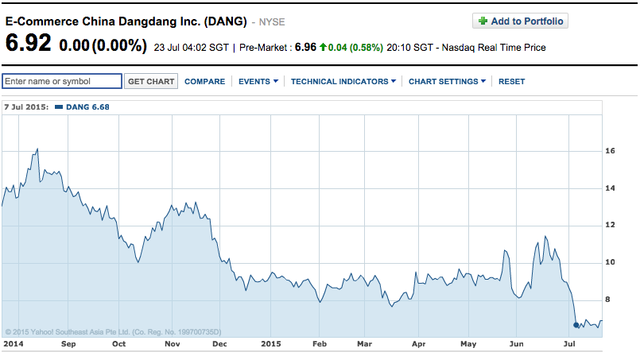Click the 16 price axis label
This screenshot has height=352, width=644.
pyautogui.click(x=610, y=151)
